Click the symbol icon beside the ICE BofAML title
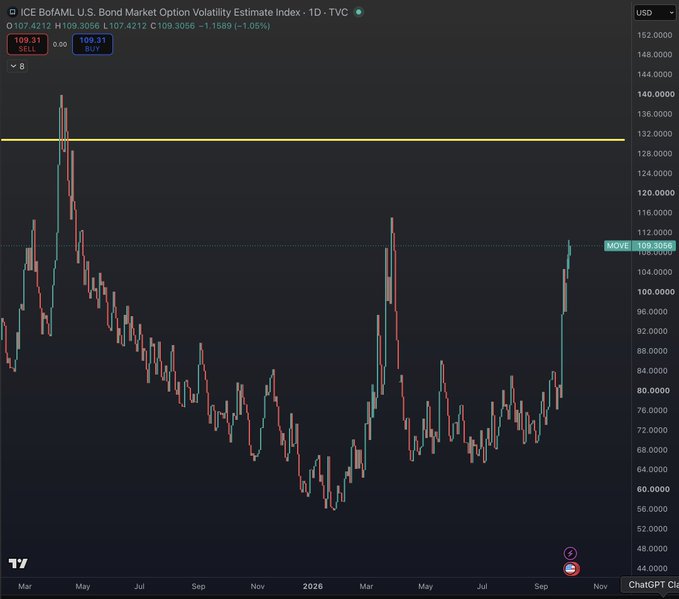Viewport: 679px width, 599px height. [13, 12]
